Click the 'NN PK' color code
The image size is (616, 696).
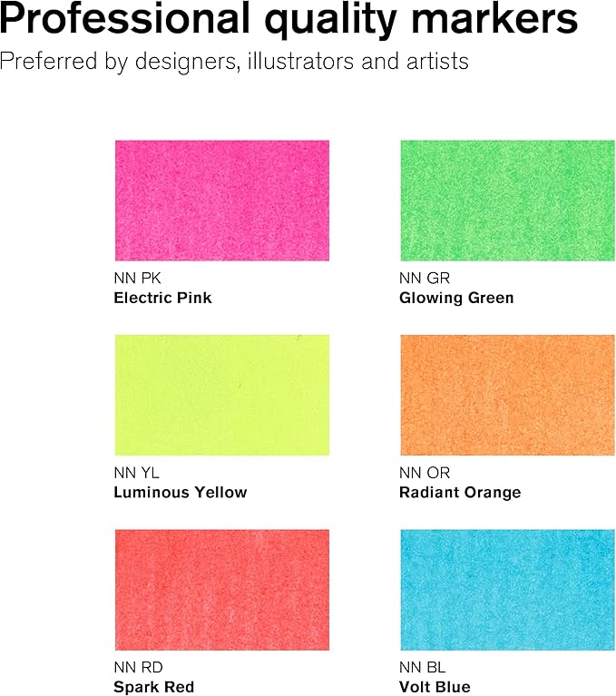(x=137, y=279)
